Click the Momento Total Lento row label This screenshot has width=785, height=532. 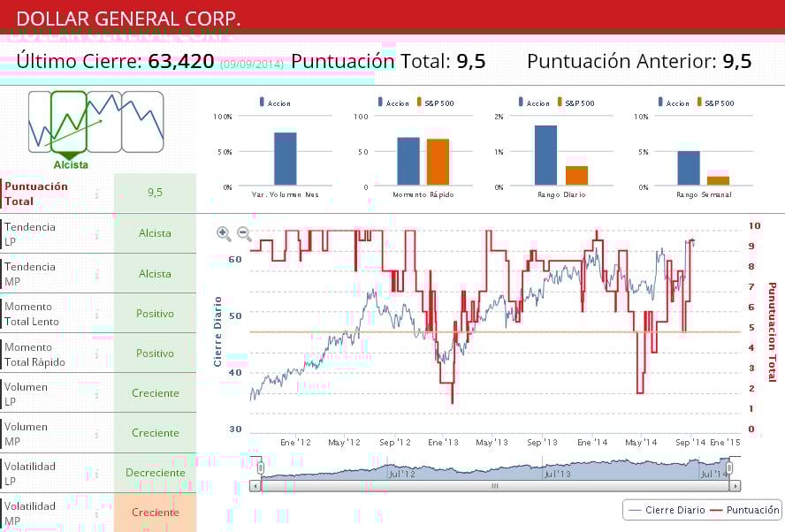tap(32, 314)
